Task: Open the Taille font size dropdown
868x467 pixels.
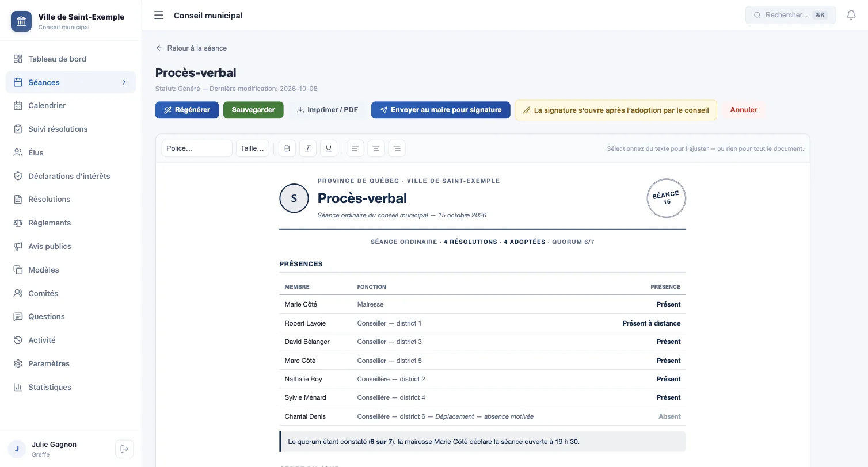Action: click(x=252, y=148)
